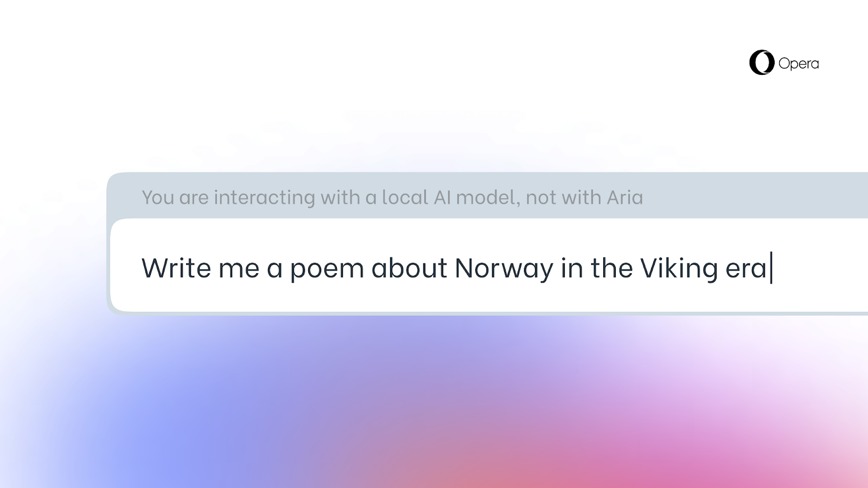This screenshot has height=488, width=868.
Task: Place cursor on the word "Viking"
Action: 679,268
